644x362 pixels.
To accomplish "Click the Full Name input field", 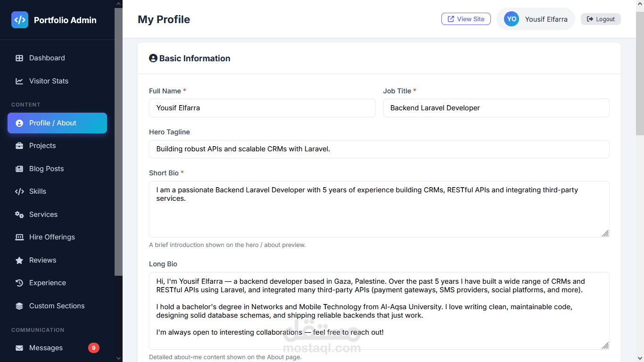I will point(262,108).
